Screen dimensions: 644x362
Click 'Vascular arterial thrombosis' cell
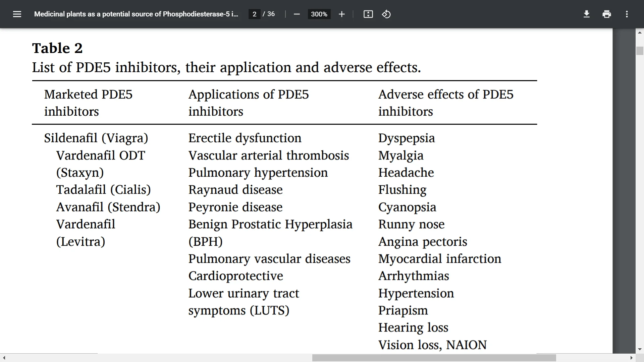pyautogui.click(x=269, y=156)
